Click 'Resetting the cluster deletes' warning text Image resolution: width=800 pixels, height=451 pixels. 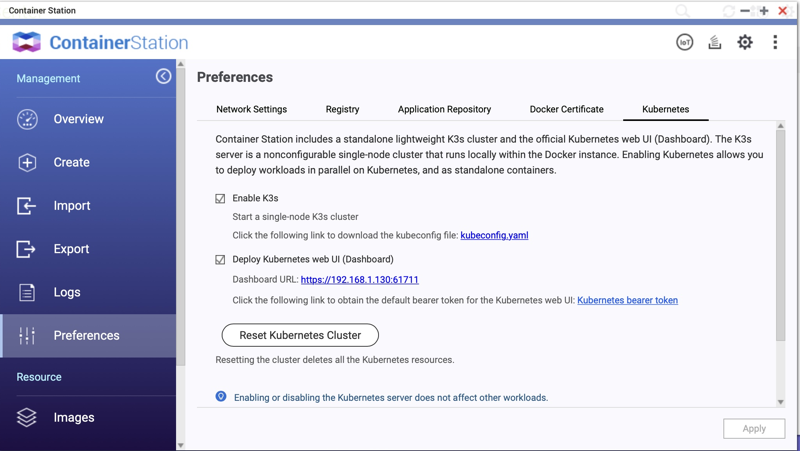point(335,360)
